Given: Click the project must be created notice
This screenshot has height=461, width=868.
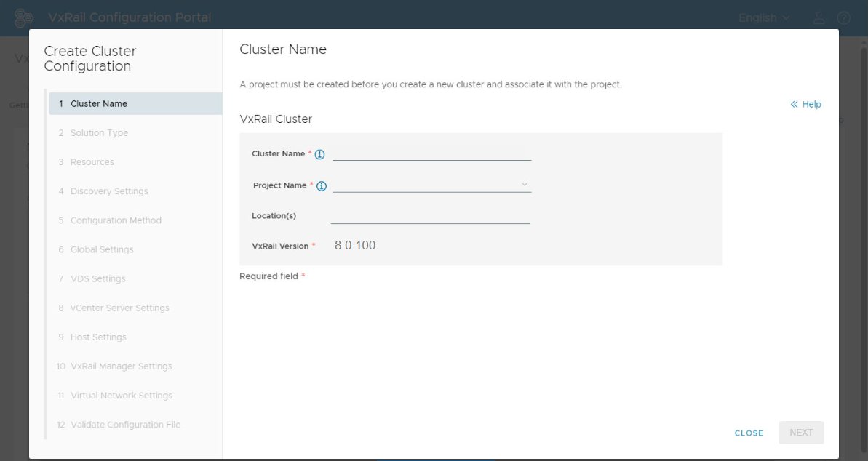Looking at the screenshot, I should (431, 84).
